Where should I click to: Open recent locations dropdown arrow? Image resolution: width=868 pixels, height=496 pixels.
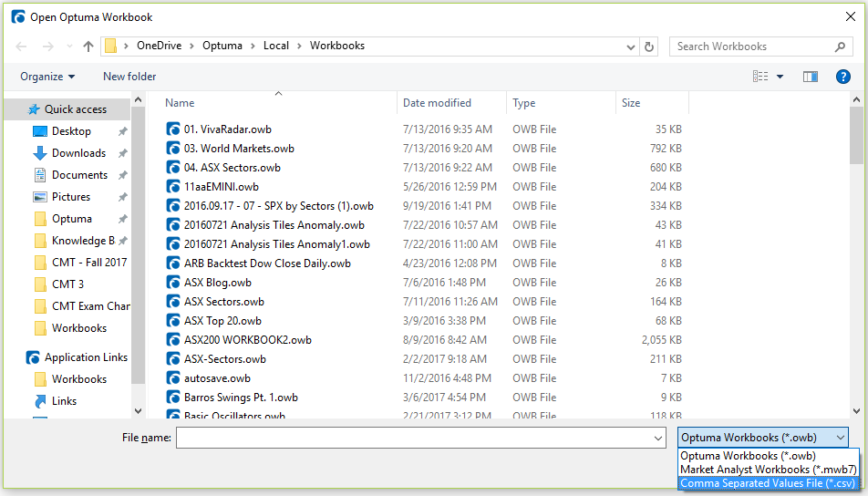click(x=69, y=46)
